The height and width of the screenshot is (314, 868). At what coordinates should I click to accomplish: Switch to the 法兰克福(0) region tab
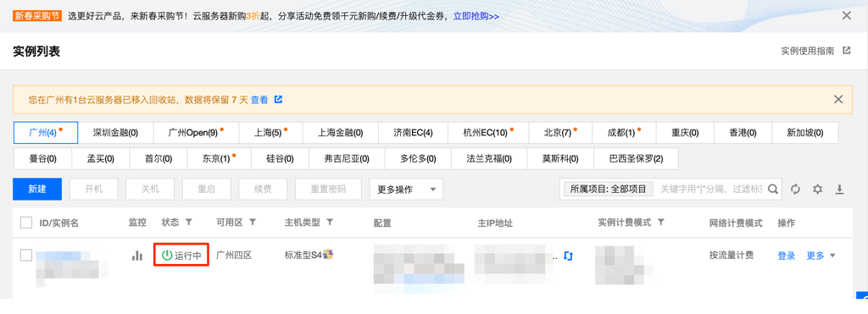(x=489, y=158)
